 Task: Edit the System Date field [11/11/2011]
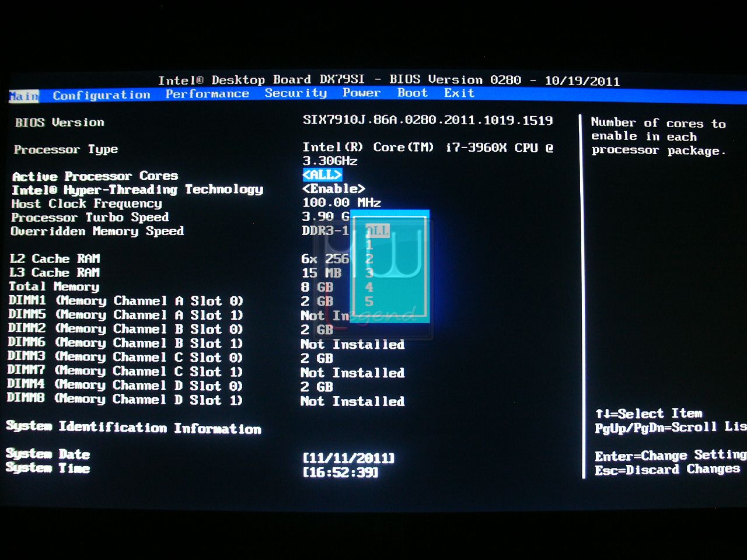click(x=349, y=458)
